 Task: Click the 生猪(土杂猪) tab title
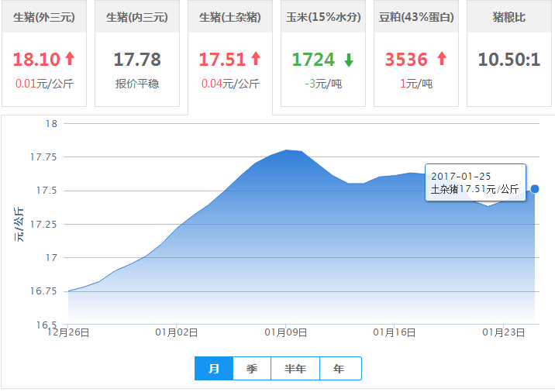[230, 17]
